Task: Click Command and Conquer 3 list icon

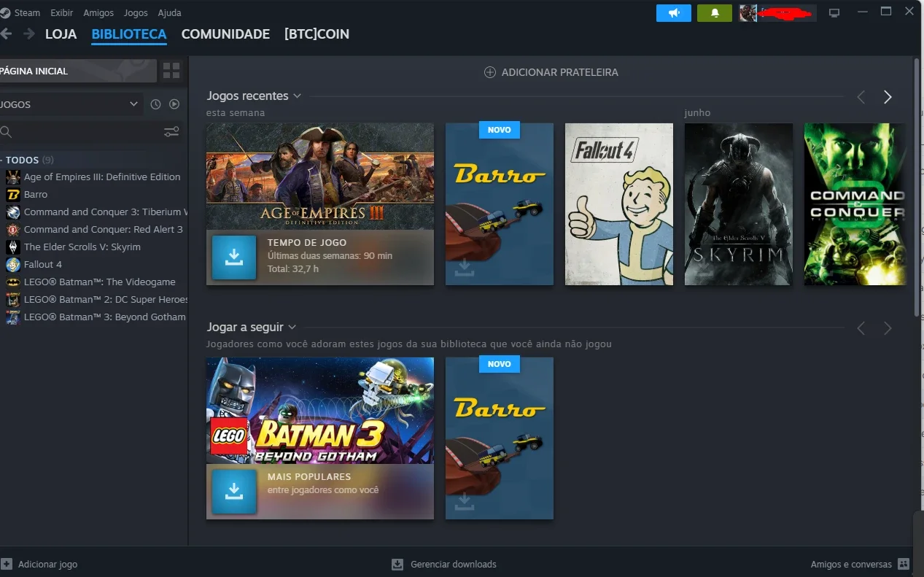Action: click(12, 212)
